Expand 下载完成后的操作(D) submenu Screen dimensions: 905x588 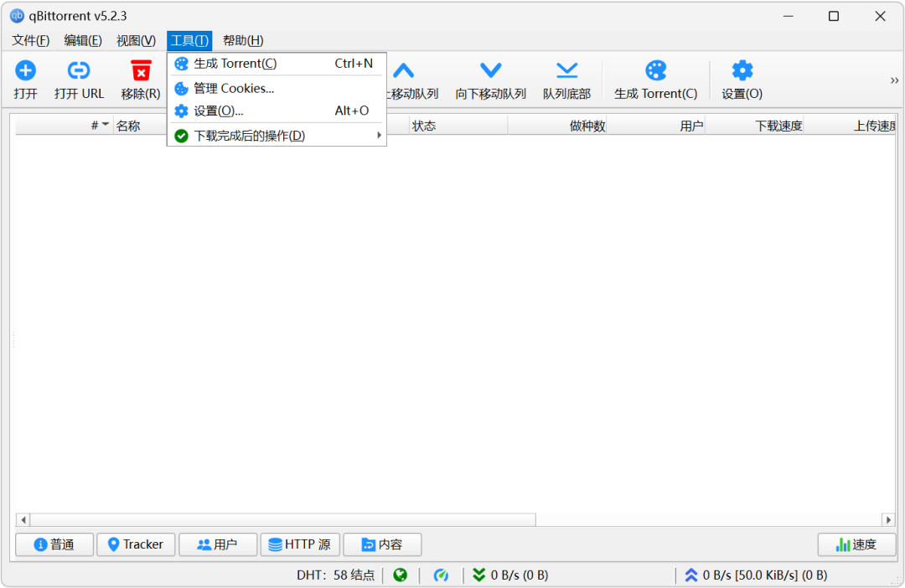[277, 136]
